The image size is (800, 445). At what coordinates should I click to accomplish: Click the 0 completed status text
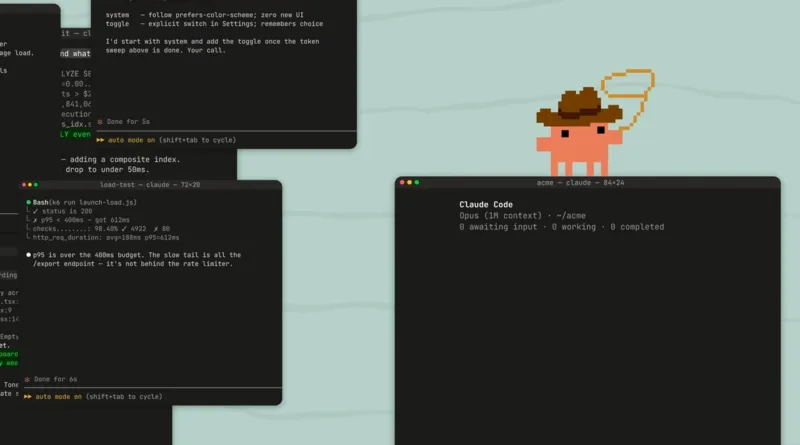click(637, 227)
